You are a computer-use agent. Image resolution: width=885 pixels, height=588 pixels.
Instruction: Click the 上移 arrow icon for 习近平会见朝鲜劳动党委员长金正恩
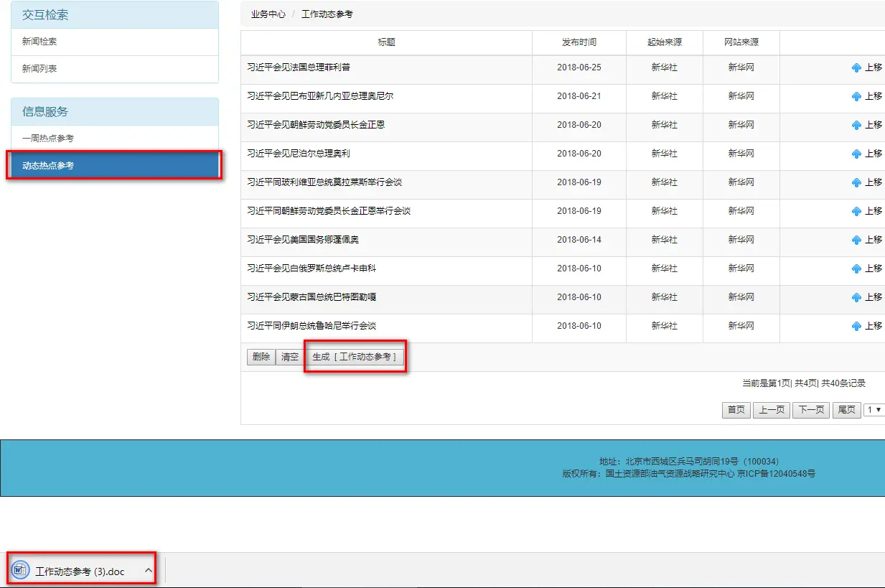(856, 125)
